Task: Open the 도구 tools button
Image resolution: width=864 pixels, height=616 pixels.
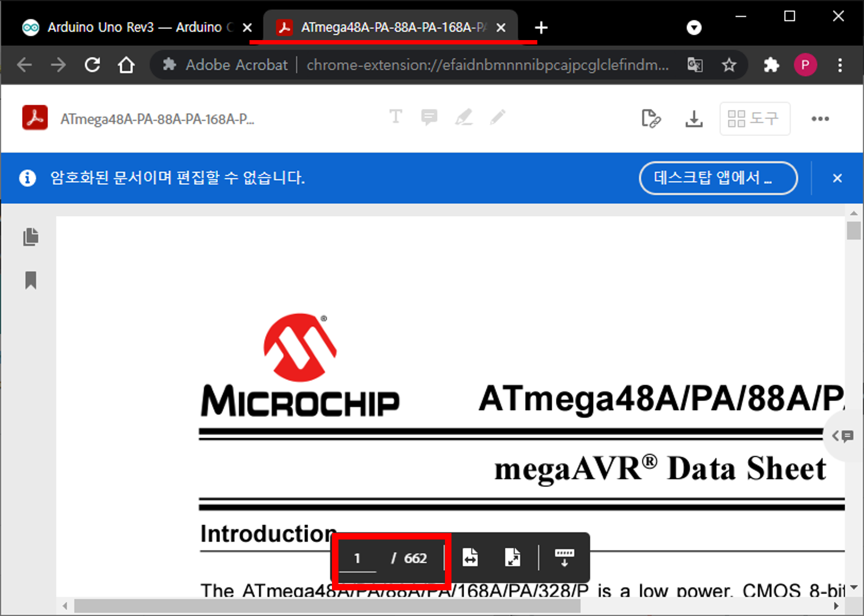Action: (x=755, y=119)
